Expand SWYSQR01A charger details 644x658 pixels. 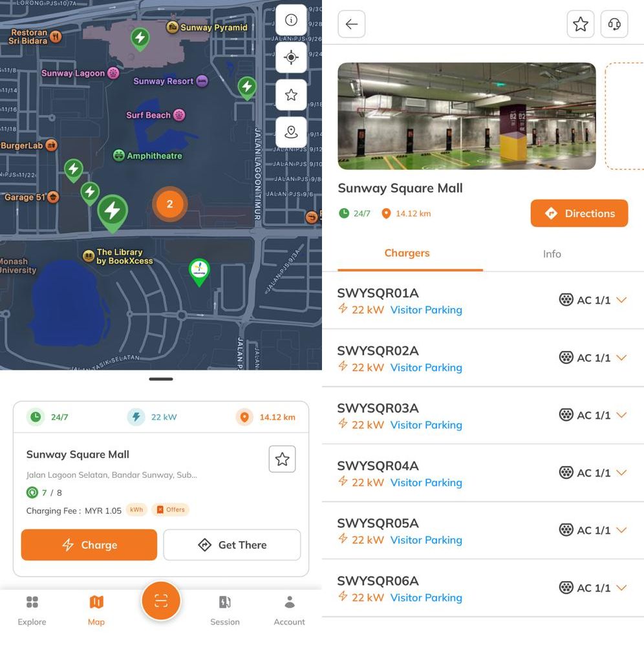622,300
